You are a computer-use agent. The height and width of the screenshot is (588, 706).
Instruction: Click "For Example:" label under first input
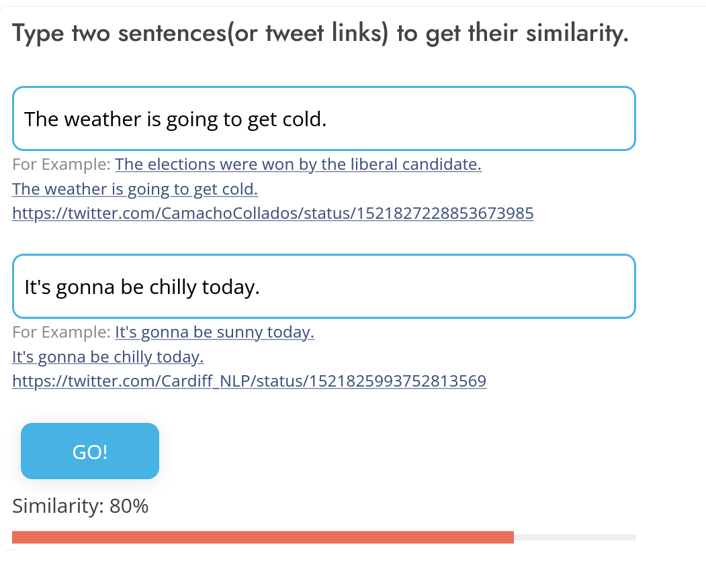(62, 164)
